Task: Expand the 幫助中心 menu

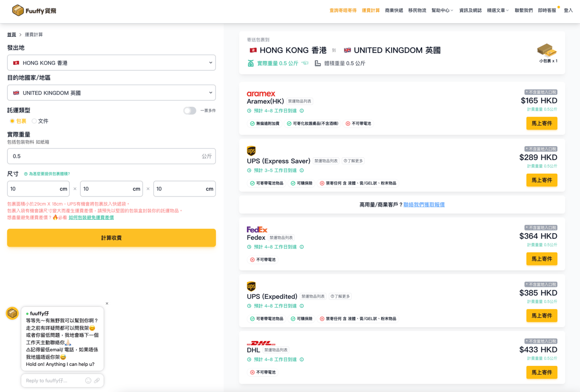Action: coord(442,11)
